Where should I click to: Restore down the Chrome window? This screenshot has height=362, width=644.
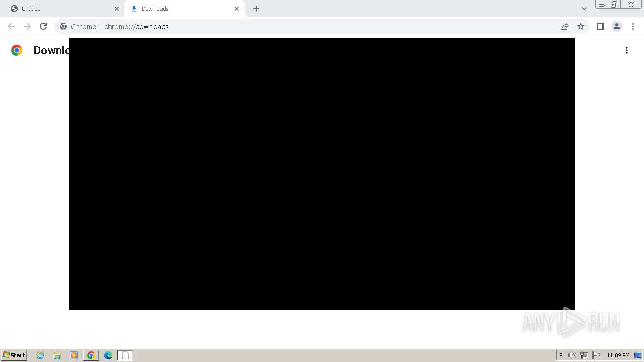tap(614, 5)
